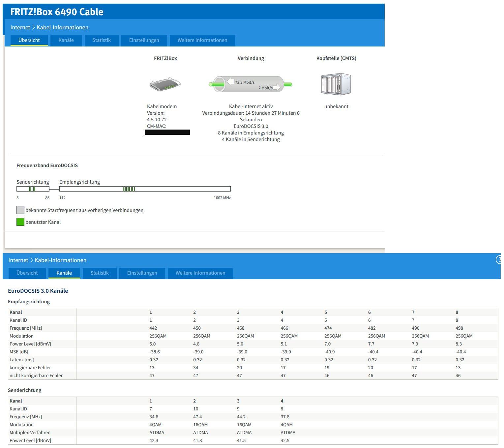Click the 'Frequenzband EuroDOCSIS' heading
The image size is (504, 448).
click(x=47, y=165)
